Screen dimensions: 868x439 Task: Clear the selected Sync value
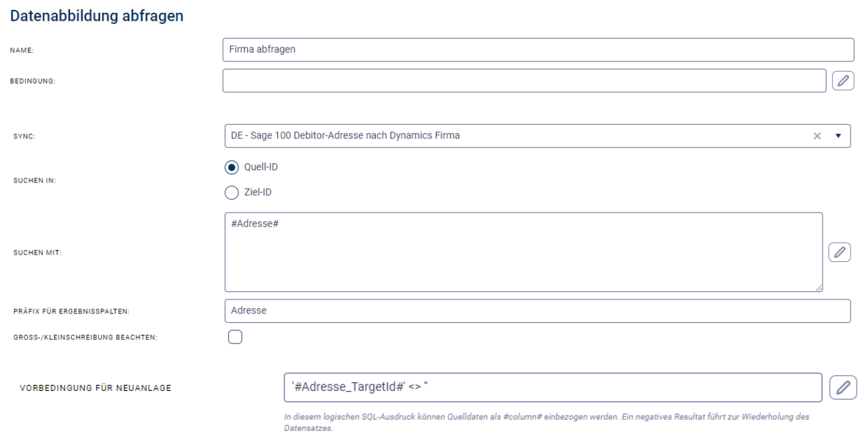pyautogui.click(x=817, y=136)
